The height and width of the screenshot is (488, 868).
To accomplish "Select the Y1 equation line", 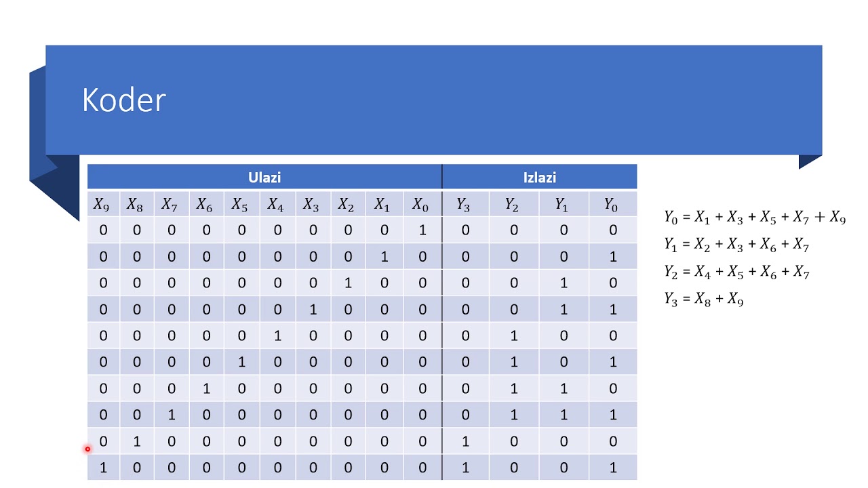I will tap(736, 245).
